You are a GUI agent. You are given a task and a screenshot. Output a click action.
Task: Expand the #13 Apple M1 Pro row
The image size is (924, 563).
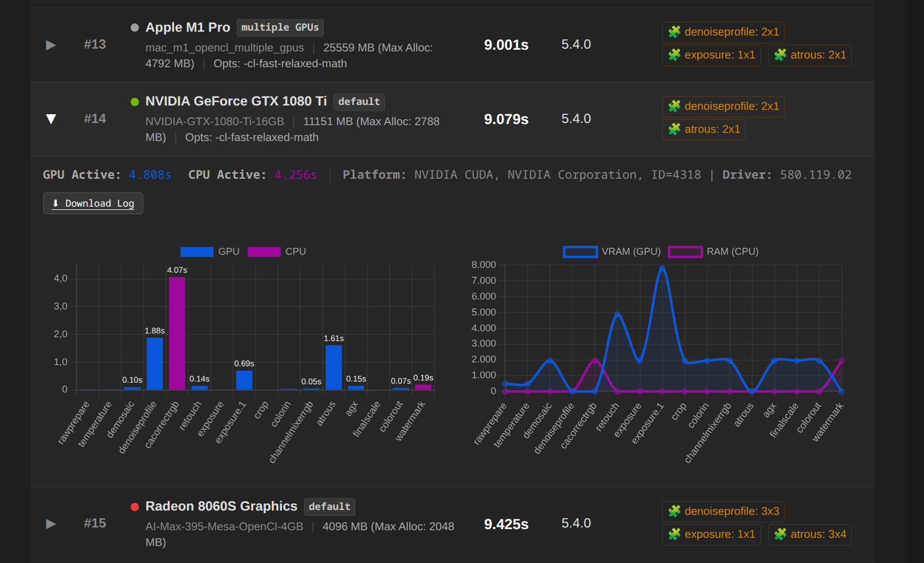click(x=51, y=45)
